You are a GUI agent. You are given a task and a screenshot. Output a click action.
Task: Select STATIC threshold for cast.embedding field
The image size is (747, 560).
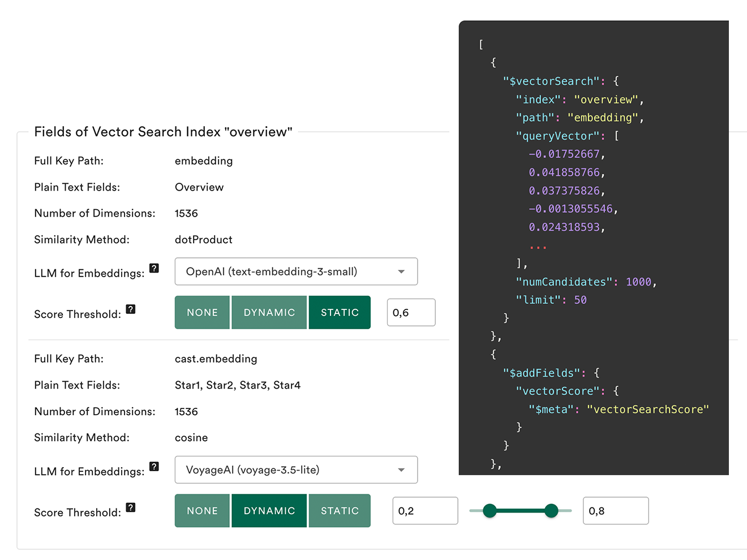(340, 511)
